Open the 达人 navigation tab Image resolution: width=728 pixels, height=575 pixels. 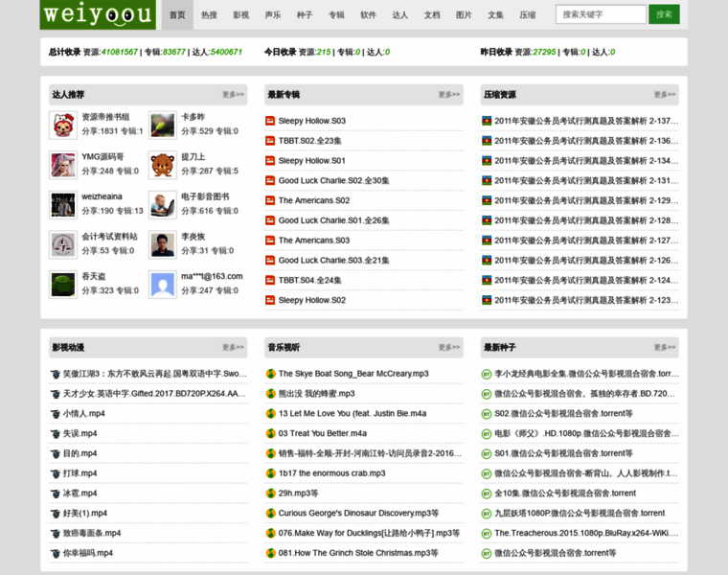click(400, 15)
